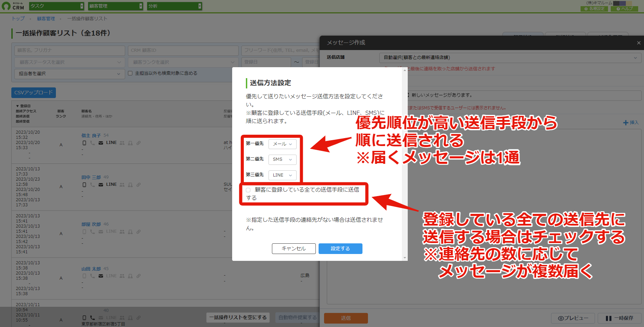Click dialog scrollbar down arrow
The image size is (644, 327).
pos(405,258)
